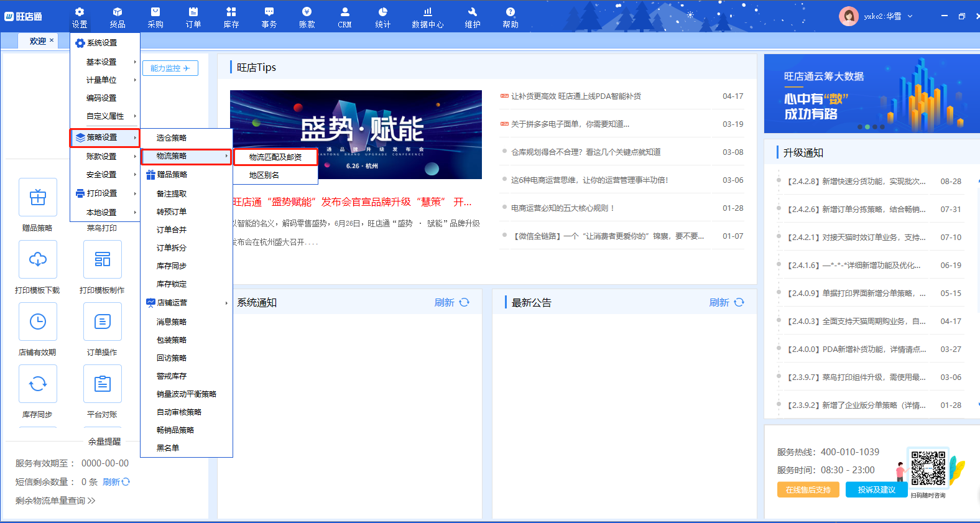This screenshot has height=523, width=980.
Task: Click the 刷新 link in 系统通知
Action: tap(444, 302)
